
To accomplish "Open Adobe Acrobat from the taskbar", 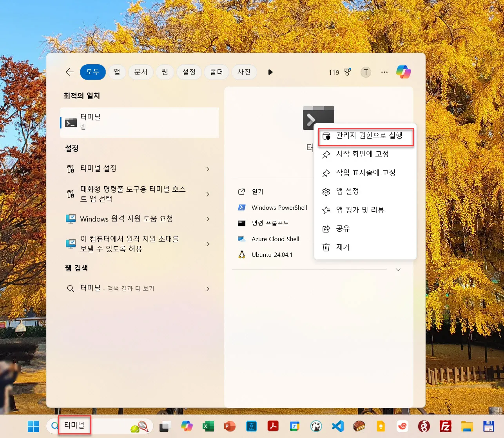I will point(273,426).
